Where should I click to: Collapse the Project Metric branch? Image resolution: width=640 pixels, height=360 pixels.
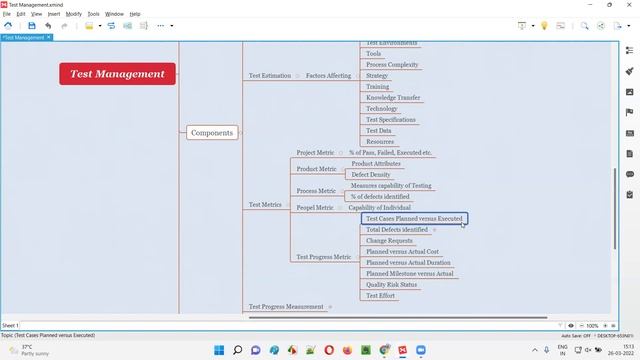(x=341, y=153)
